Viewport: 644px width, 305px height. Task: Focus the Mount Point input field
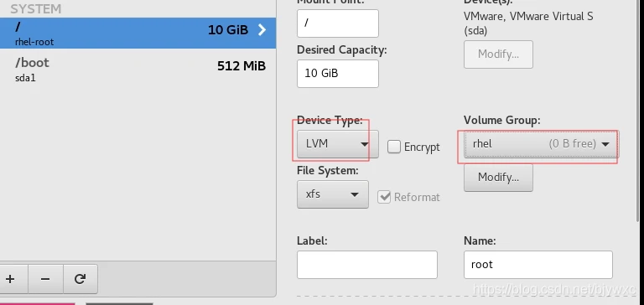pyautogui.click(x=338, y=23)
